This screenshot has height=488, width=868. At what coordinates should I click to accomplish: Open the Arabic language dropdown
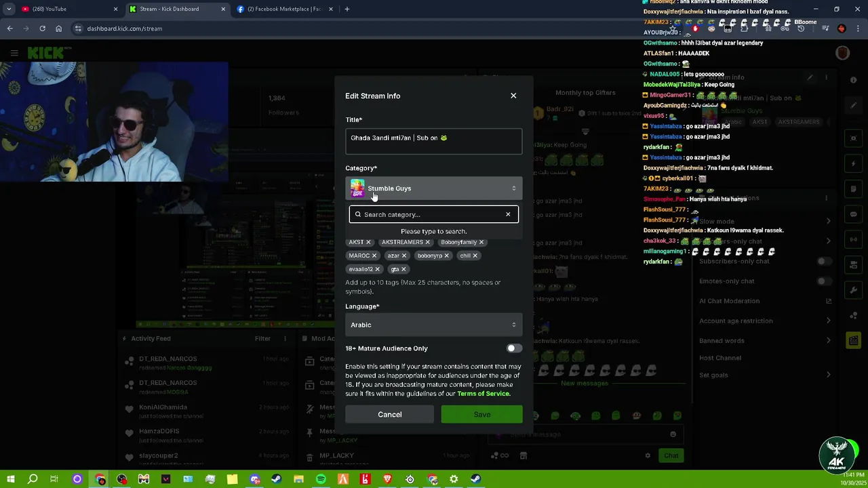click(x=434, y=325)
